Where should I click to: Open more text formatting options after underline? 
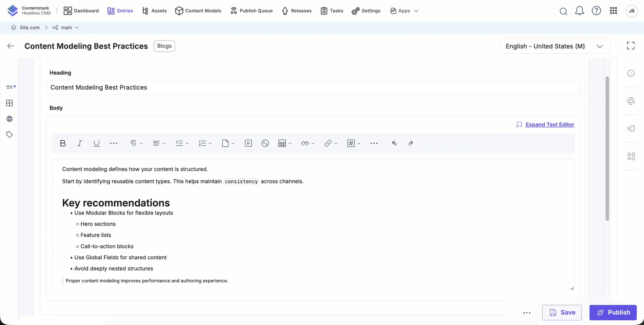point(114,143)
